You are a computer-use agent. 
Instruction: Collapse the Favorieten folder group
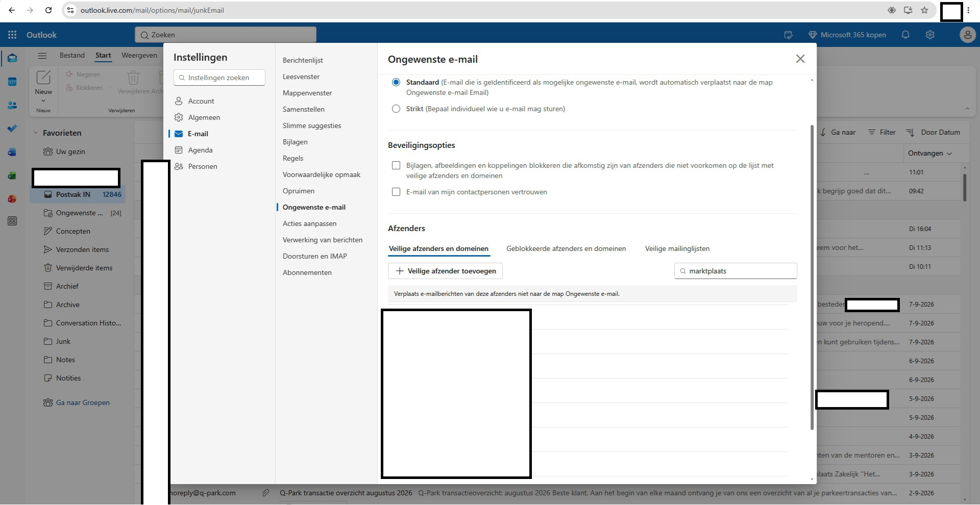point(36,133)
